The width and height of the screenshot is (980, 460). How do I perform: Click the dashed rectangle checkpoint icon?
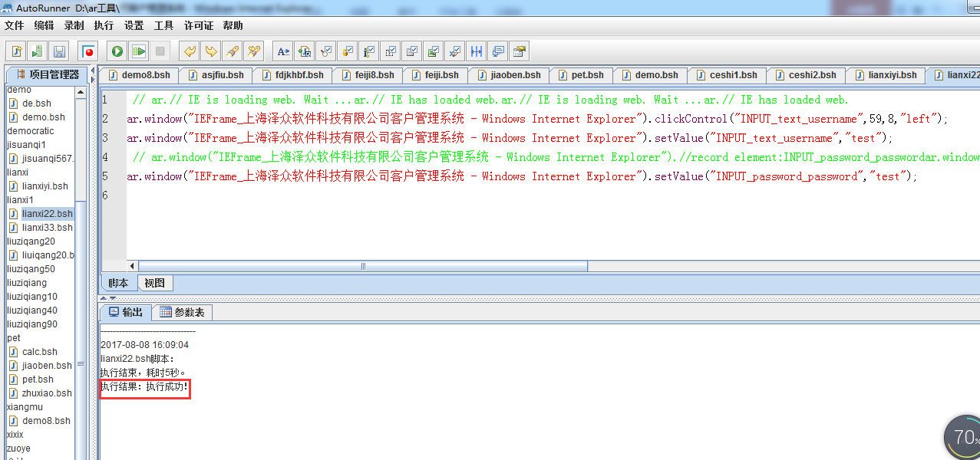pyautogui.click(x=391, y=51)
